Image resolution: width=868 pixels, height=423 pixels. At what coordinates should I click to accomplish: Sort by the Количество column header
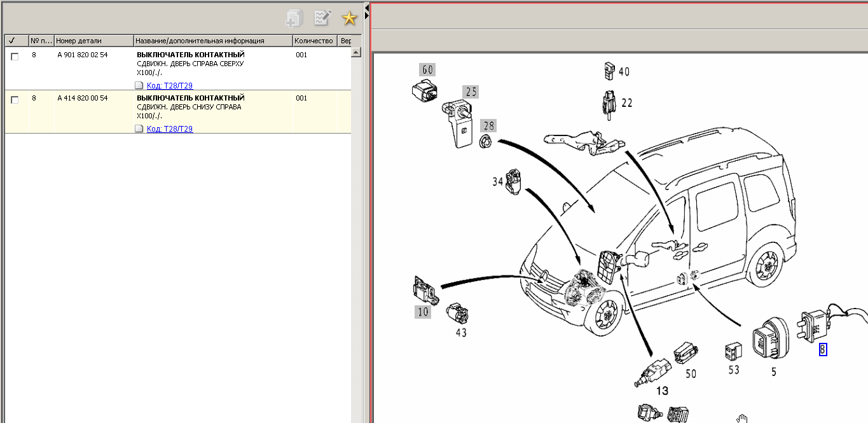point(314,41)
